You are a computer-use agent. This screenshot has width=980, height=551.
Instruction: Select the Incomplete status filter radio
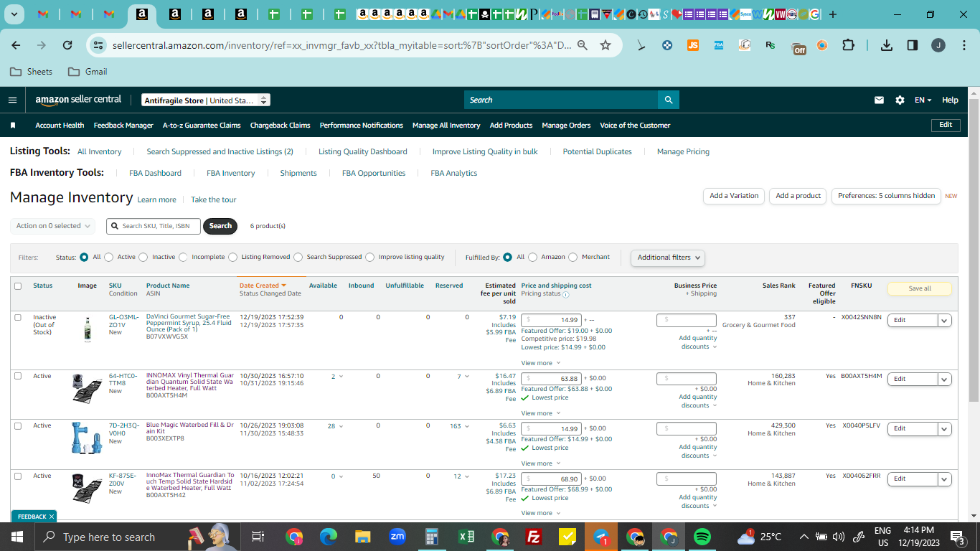pos(183,257)
